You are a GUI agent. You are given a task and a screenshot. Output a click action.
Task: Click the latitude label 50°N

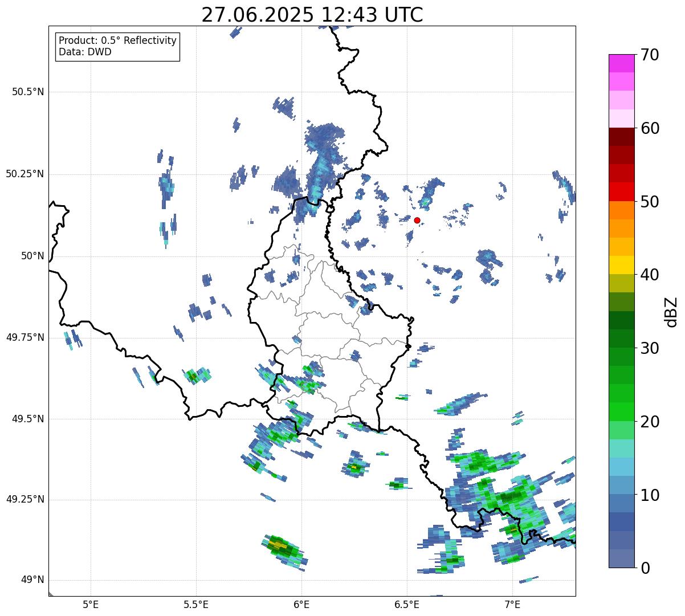click(32, 256)
